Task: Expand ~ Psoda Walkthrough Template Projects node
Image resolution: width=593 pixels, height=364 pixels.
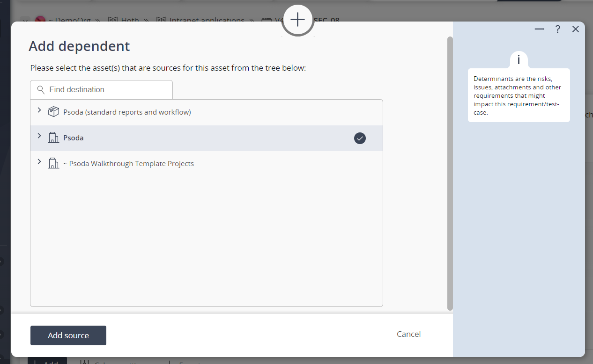Action: pos(39,162)
